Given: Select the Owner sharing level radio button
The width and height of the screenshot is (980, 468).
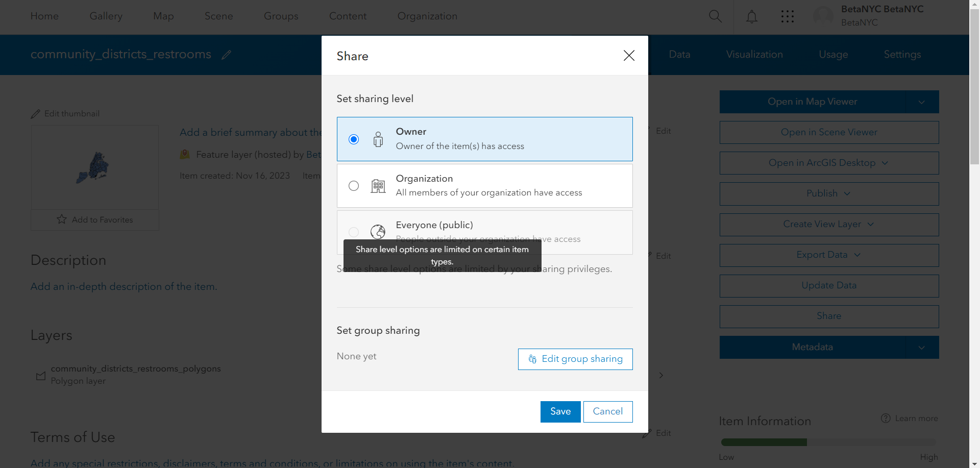Looking at the screenshot, I should (x=354, y=139).
